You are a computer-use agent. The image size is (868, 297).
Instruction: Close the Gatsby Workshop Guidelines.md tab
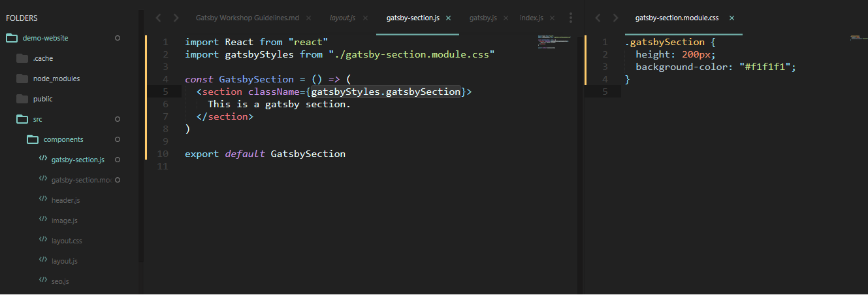[308, 18]
